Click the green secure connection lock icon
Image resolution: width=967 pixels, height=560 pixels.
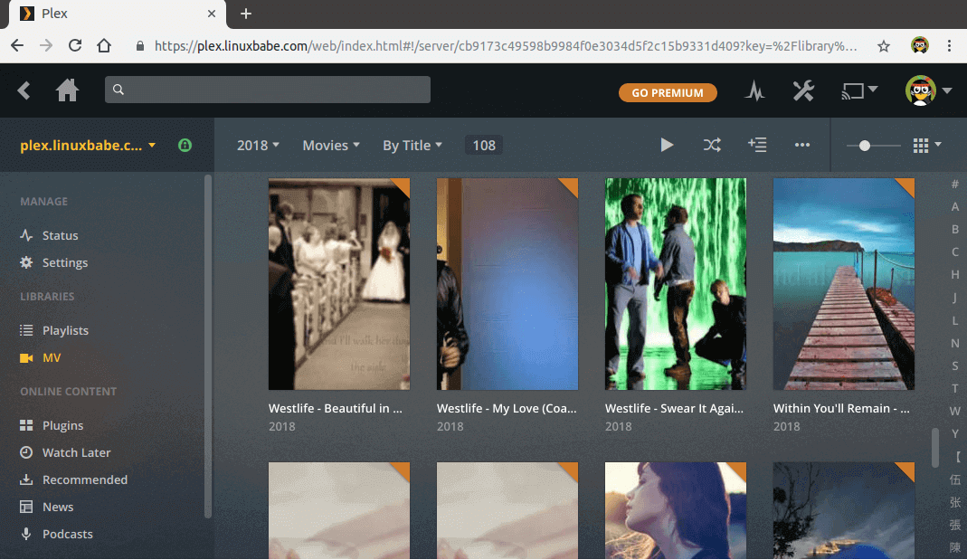coord(185,145)
